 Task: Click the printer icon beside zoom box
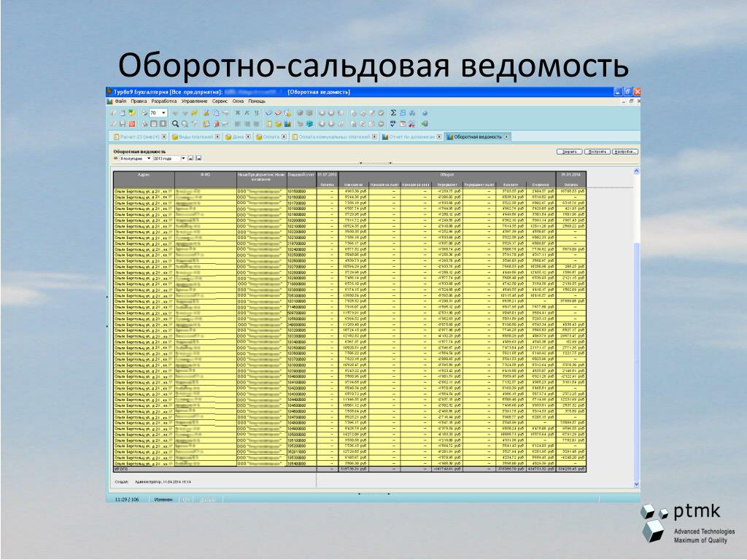[x=144, y=113]
